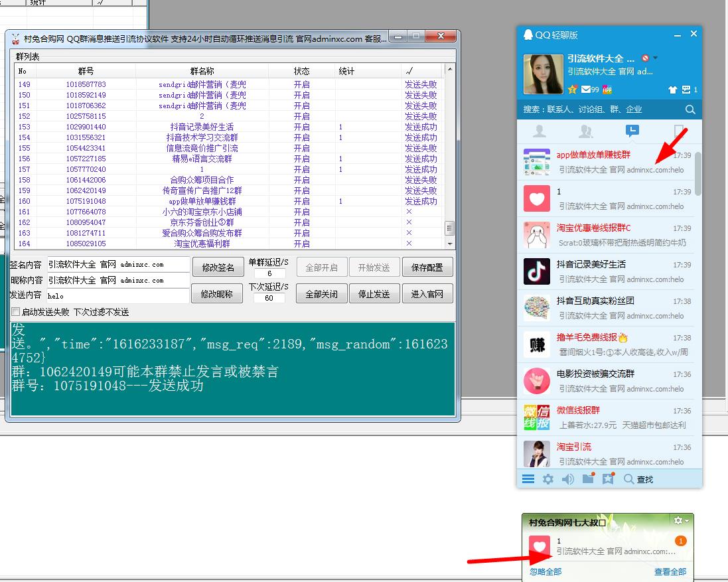Enable the 启动发送失败 checkbox

pos(16,312)
